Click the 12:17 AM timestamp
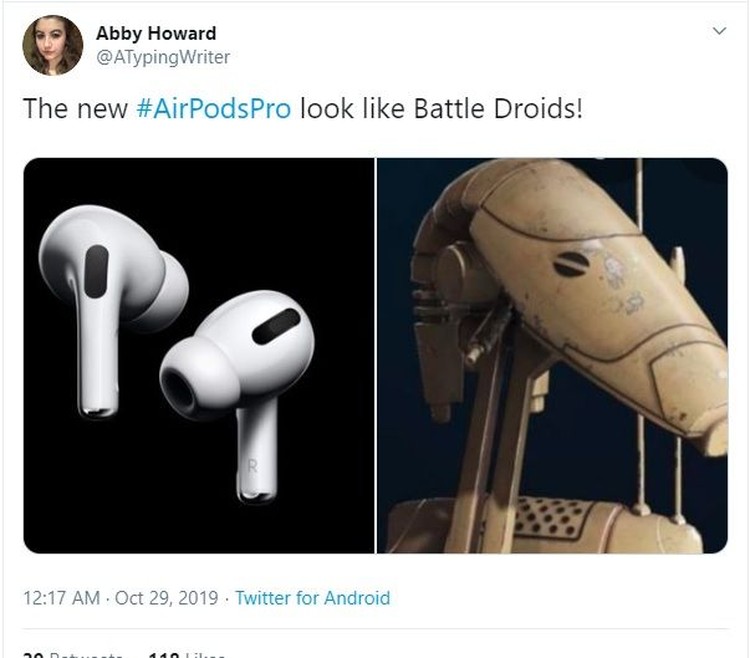The width and height of the screenshot is (750, 658). click(x=62, y=598)
